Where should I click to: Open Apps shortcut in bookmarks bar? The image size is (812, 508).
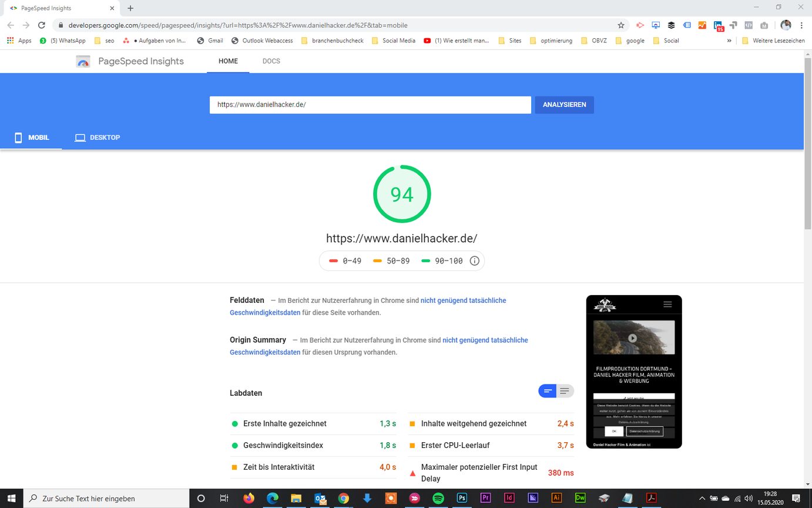[x=19, y=41]
